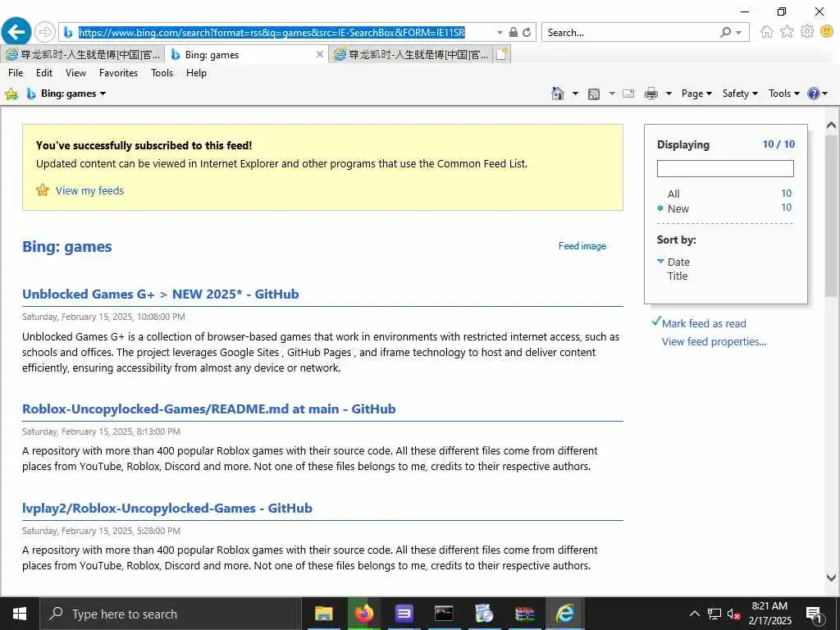Image resolution: width=840 pixels, height=630 pixels.
Task: Open Favorites star icon at top right
Action: (x=787, y=32)
